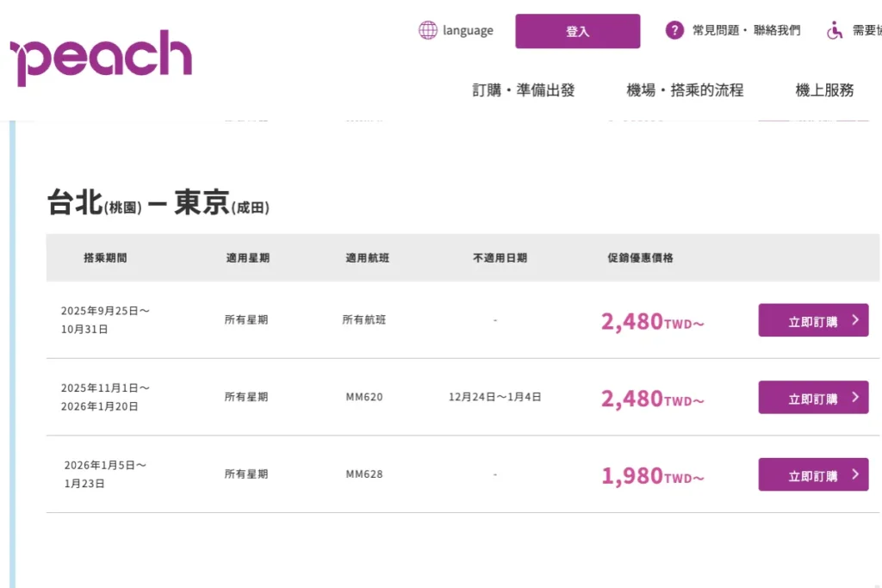
Task: Click the question mark help icon
Action: [674, 30]
